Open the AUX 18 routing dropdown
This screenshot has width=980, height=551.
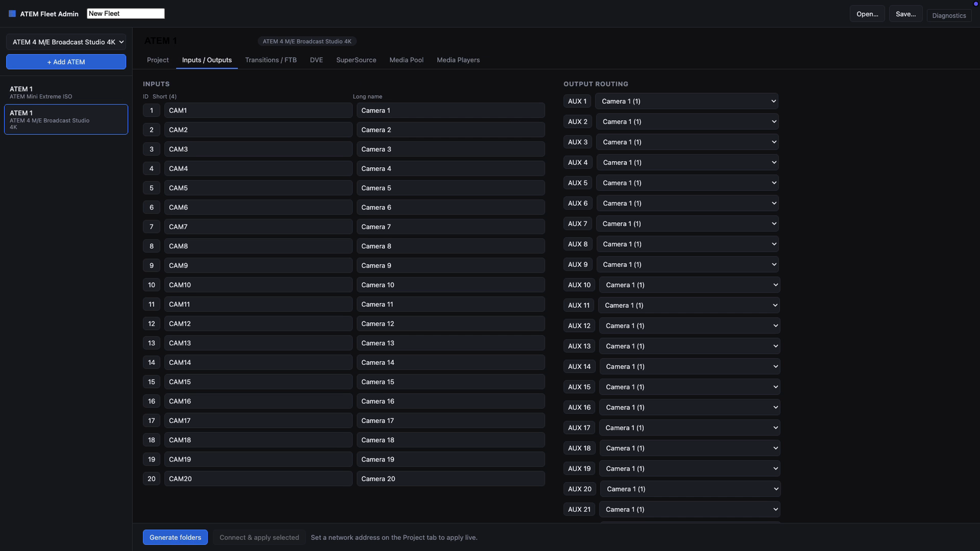689,448
